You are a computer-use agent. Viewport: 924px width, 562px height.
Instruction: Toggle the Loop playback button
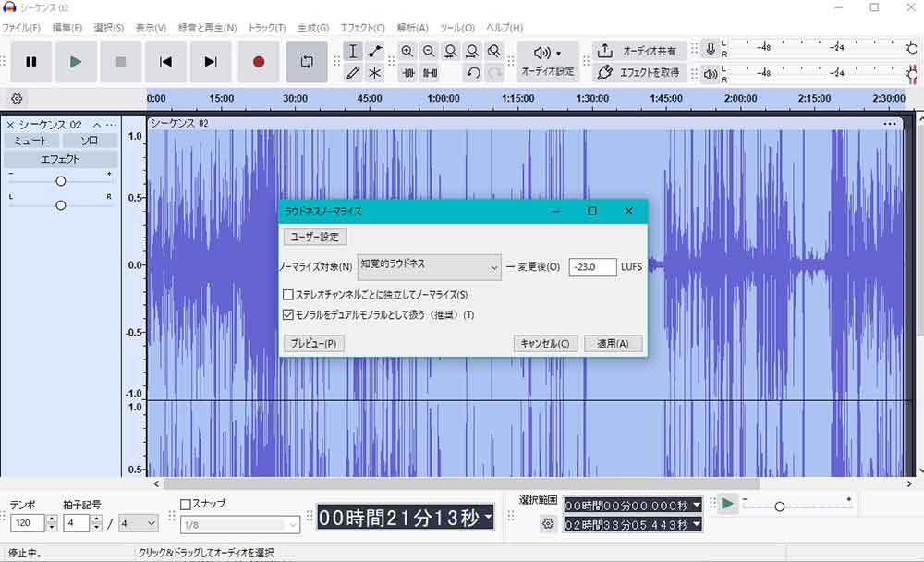307,62
